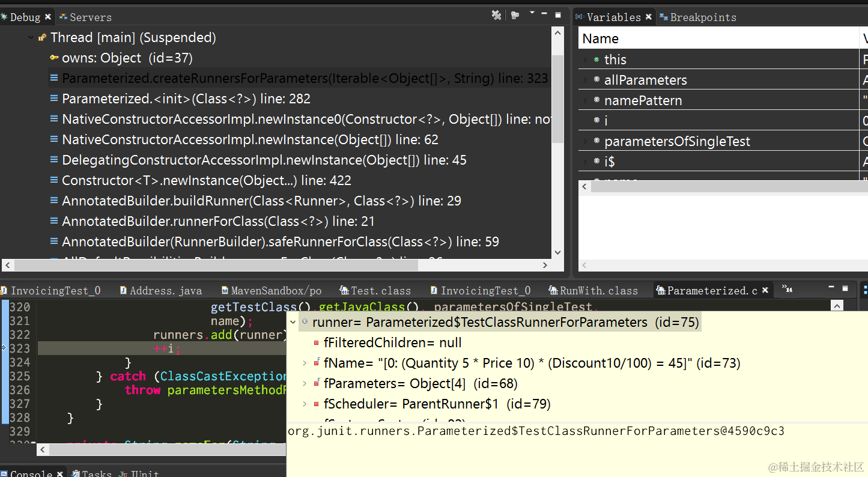
Task: Expand the i$ variable
Action: point(584,162)
